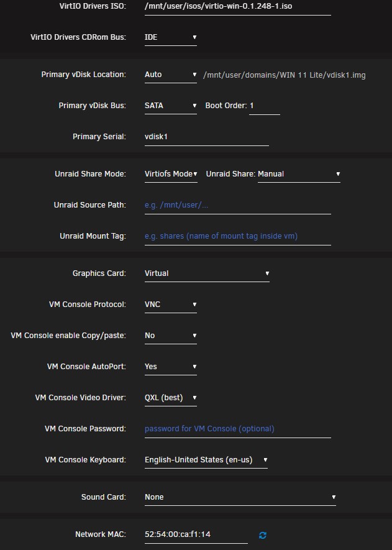Expand the Sound Card dropdown

240,497
